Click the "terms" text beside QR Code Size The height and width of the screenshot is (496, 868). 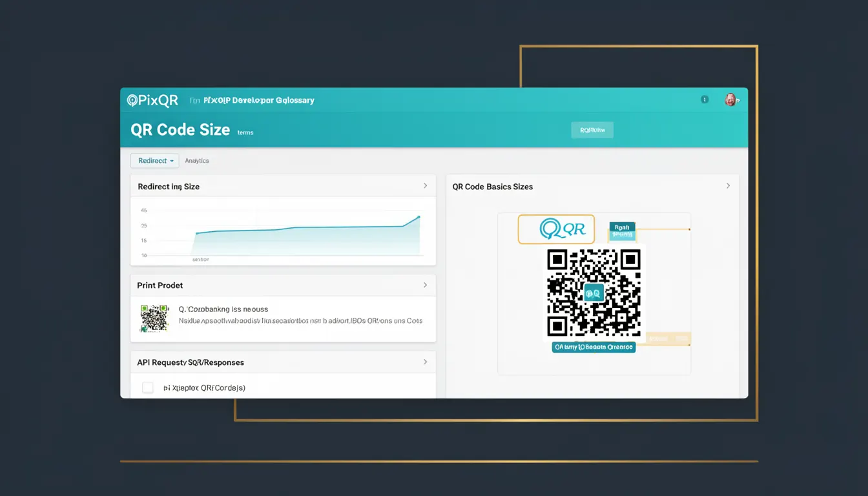245,132
